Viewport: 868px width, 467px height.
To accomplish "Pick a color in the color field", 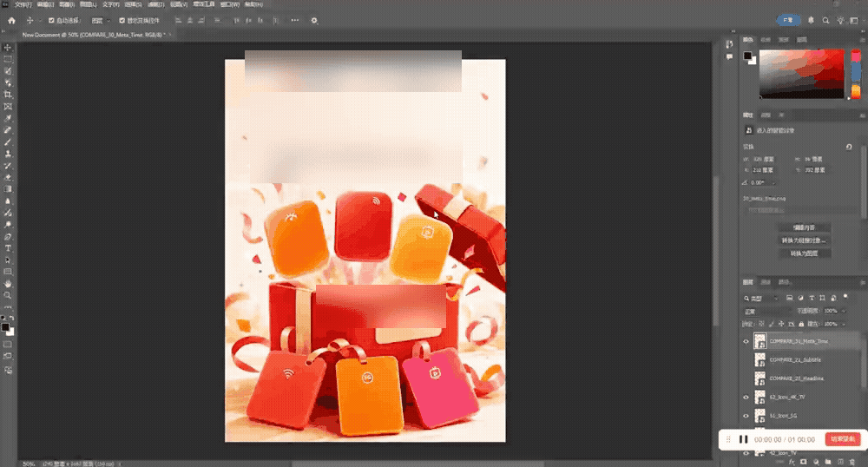I will 801,74.
